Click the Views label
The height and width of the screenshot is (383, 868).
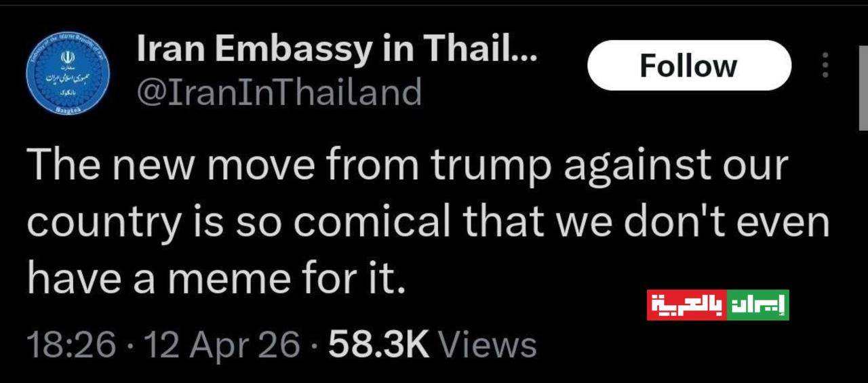tap(488, 346)
